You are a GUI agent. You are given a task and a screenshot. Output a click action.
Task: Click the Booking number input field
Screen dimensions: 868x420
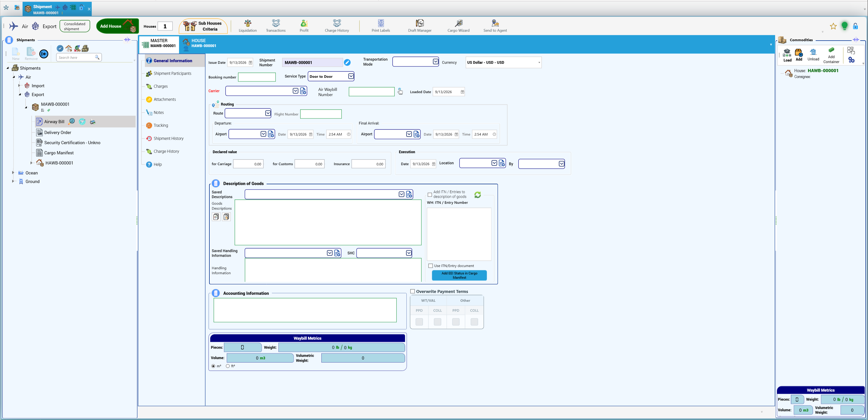click(257, 77)
